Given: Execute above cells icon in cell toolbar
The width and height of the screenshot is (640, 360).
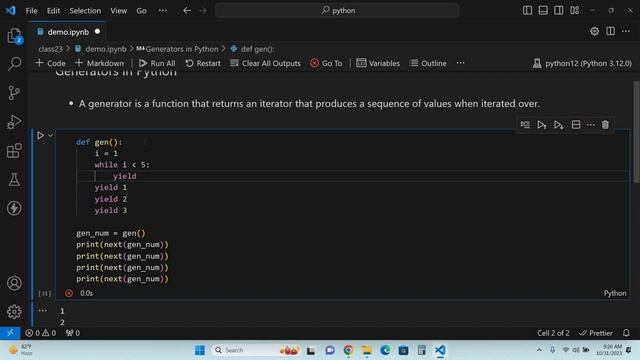Looking at the screenshot, I should coord(542,124).
